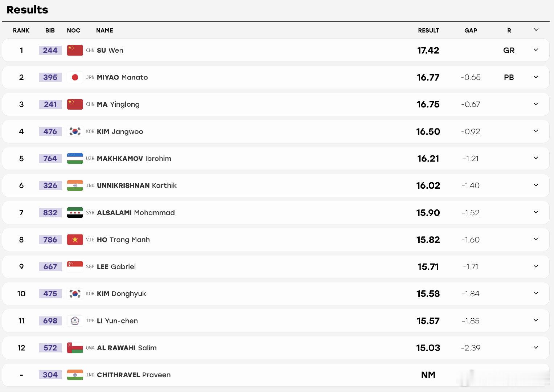Click Vietnam flag beside HO Trong Manh
Screen dimensions: 554x392
coord(75,240)
